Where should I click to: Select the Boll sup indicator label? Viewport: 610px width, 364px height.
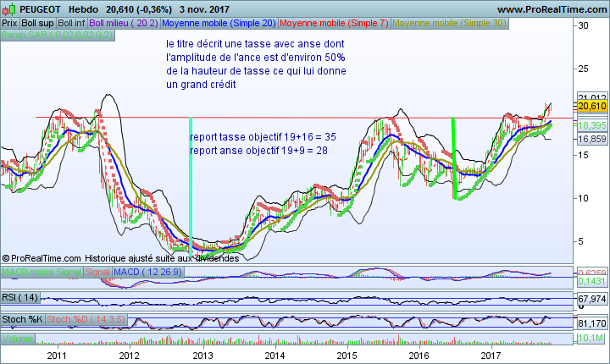tap(37, 24)
